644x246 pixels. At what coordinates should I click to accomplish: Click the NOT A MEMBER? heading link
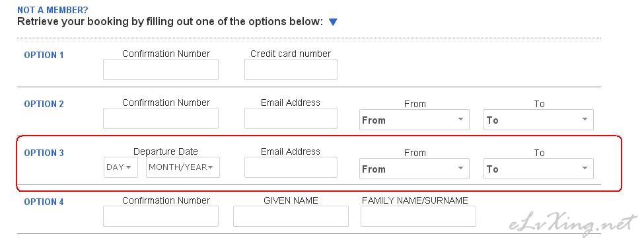53,10
